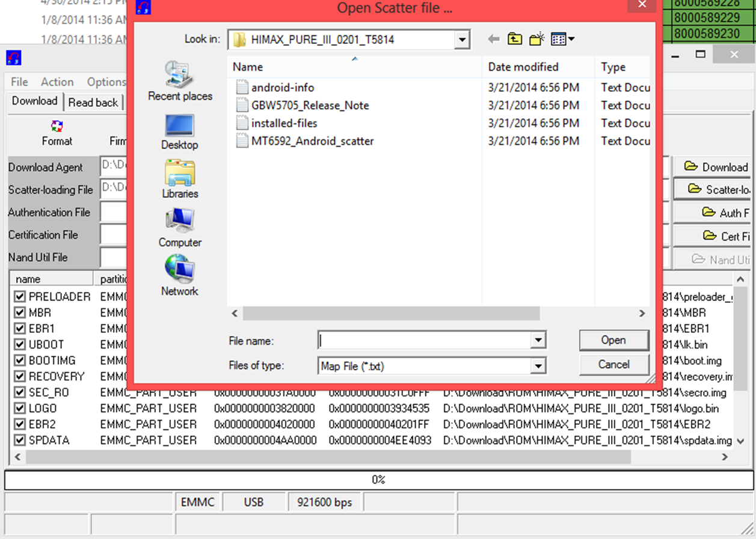Select the logo.bin path in LOGO row
The image size is (756, 539).
click(x=581, y=409)
